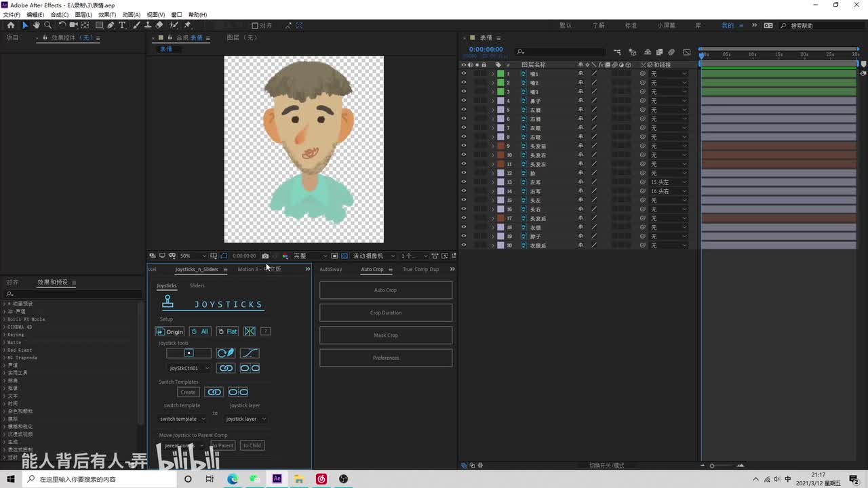Open parent dropdown for layer 左耳
The image size is (868, 488).
668,182
